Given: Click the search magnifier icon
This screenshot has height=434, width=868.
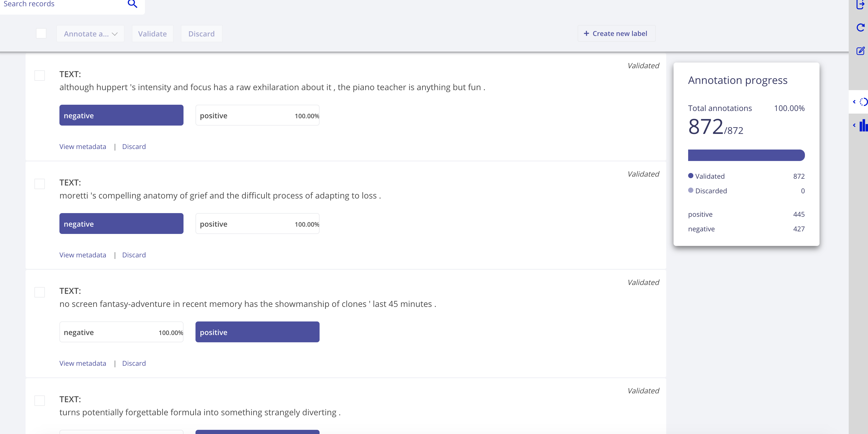Looking at the screenshot, I should [132, 4].
